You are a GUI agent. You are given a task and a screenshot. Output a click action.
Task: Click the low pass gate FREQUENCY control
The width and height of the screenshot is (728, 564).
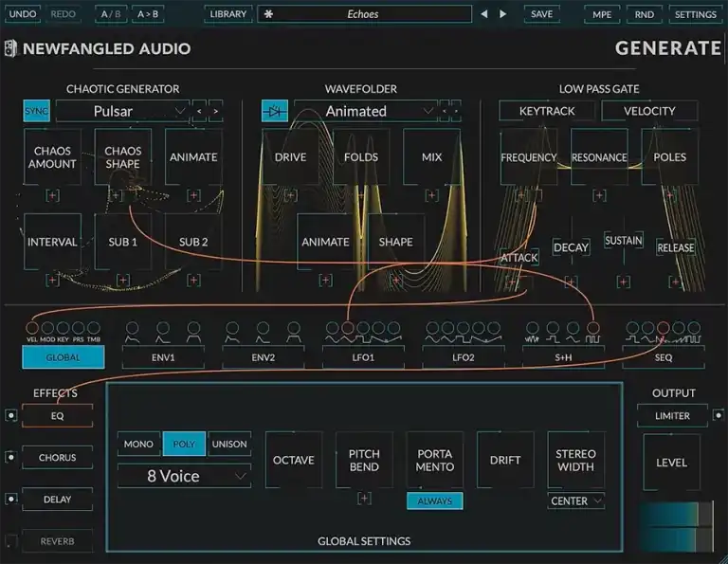click(528, 157)
